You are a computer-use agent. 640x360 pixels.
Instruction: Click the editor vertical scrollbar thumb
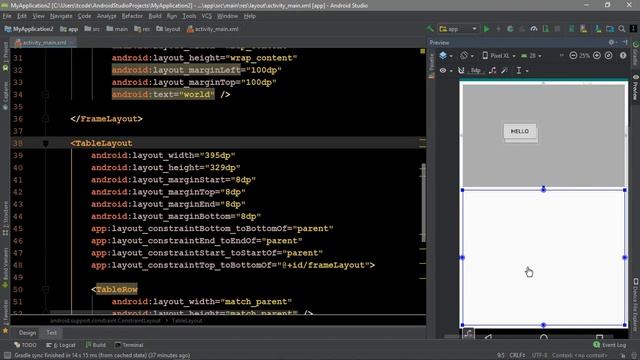point(423,203)
